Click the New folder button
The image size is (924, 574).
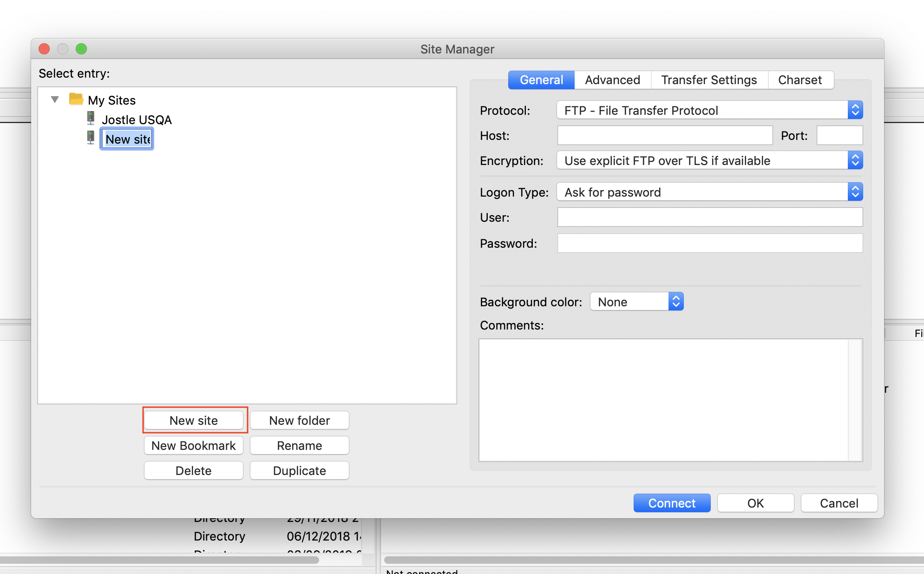(300, 420)
